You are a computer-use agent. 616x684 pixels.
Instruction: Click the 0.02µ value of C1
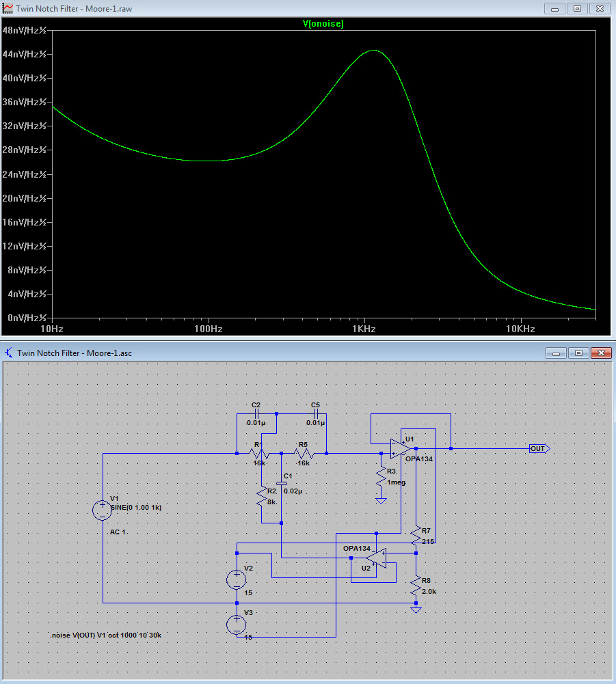pos(293,491)
